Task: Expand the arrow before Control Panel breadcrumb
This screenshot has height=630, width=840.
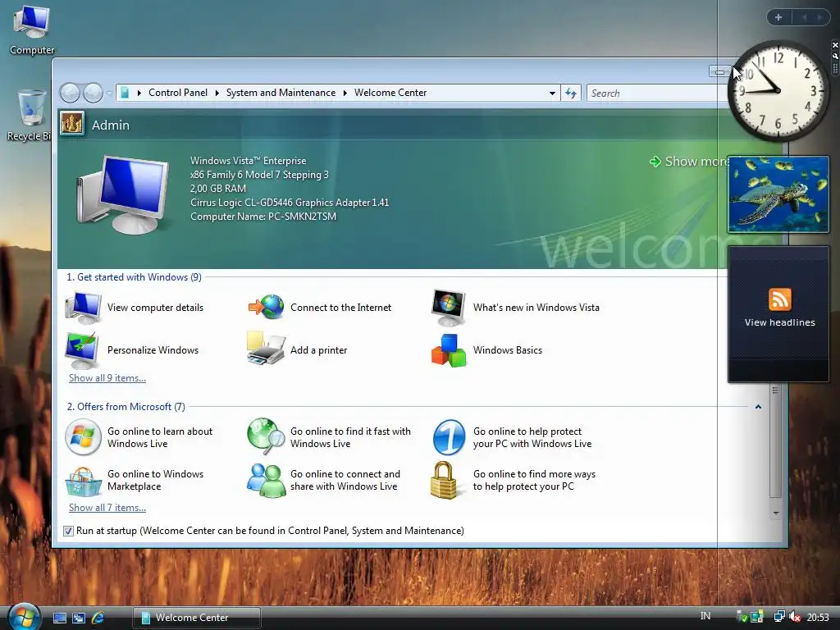Action: click(139, 94)
